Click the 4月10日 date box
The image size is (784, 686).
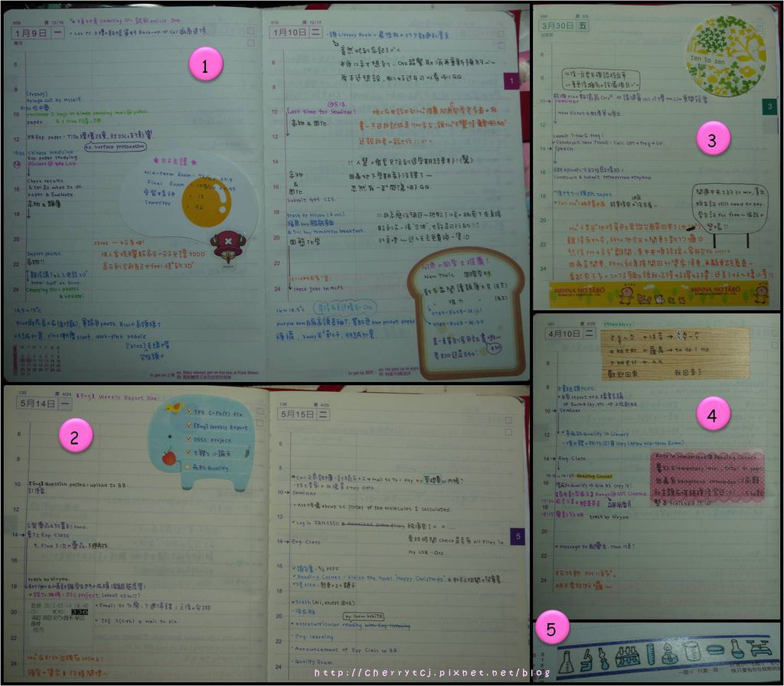(x=570, y=333)
